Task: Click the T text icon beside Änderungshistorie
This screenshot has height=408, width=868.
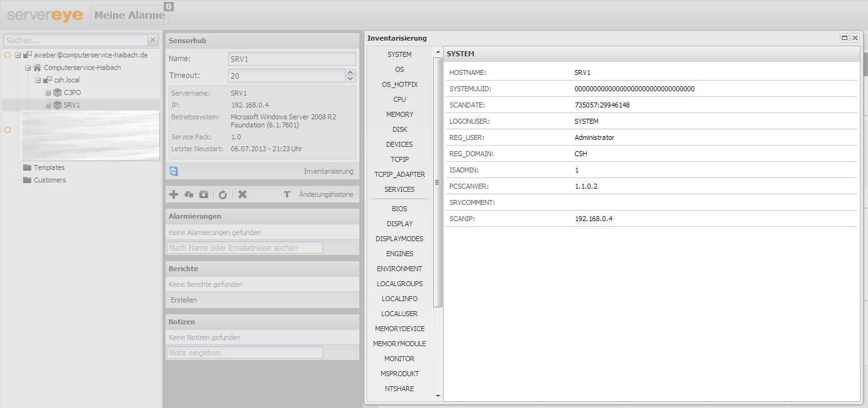Action: pyautogui.click(x=287, y=195)
